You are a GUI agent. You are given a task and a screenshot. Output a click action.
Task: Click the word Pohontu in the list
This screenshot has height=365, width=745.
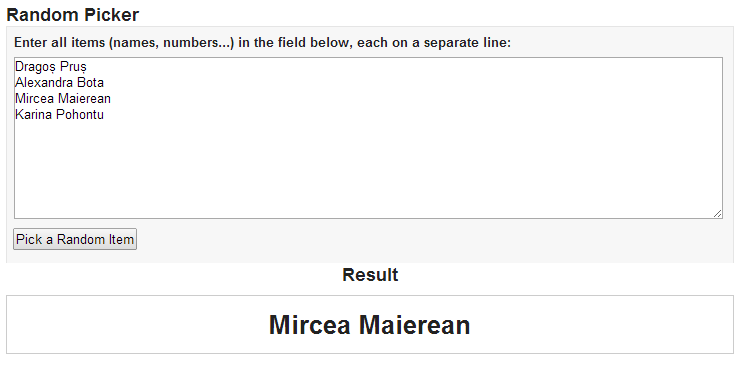pyautogui.click(x=80, y=115)
